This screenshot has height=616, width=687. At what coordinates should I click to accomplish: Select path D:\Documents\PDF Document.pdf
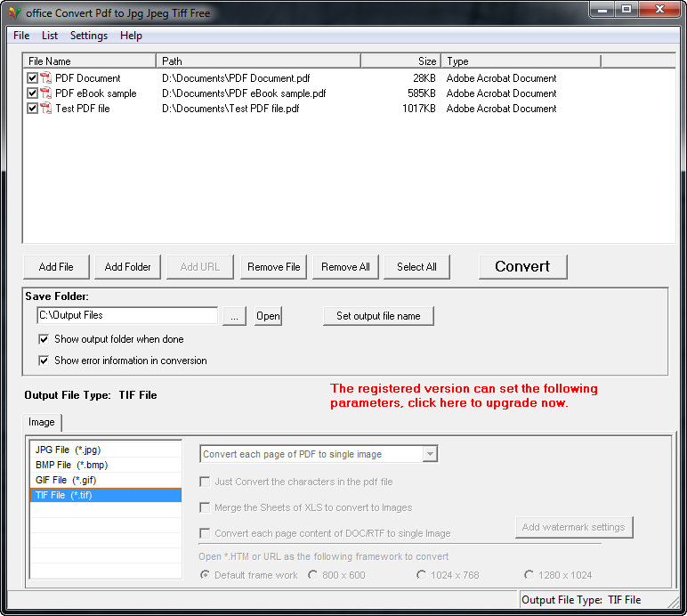pyautogui.click(x=236, y=78)
